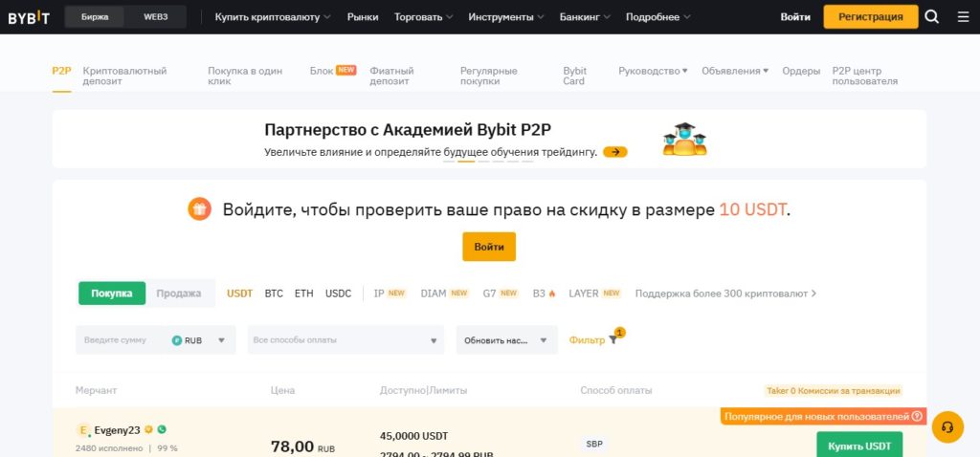This screenshot has height=457, width=980.
Task: Select the ETH coin tab
Action: [x=303, y=294]
